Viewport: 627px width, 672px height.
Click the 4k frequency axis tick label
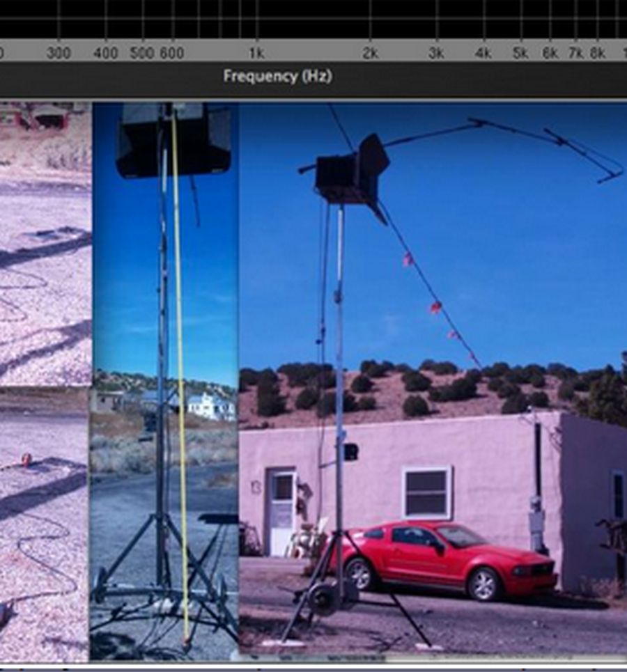(483, 53)
